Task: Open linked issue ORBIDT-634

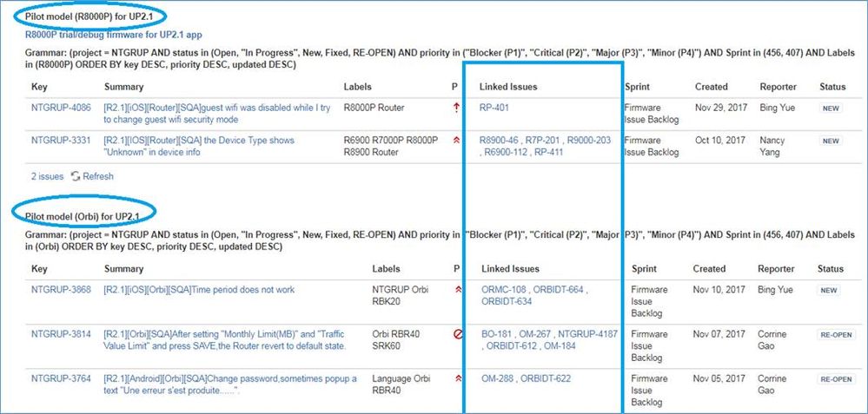Action: (x=507, y=301)
